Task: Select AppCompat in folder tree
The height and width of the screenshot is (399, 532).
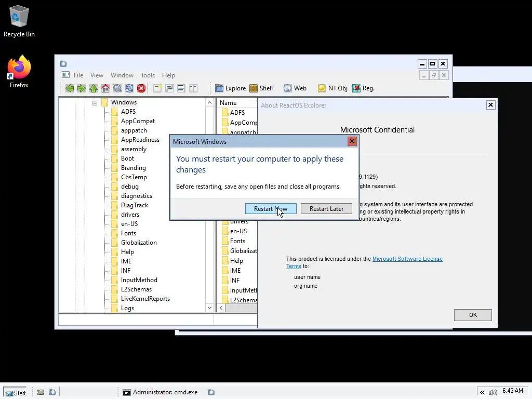Action: click(138, 121)
